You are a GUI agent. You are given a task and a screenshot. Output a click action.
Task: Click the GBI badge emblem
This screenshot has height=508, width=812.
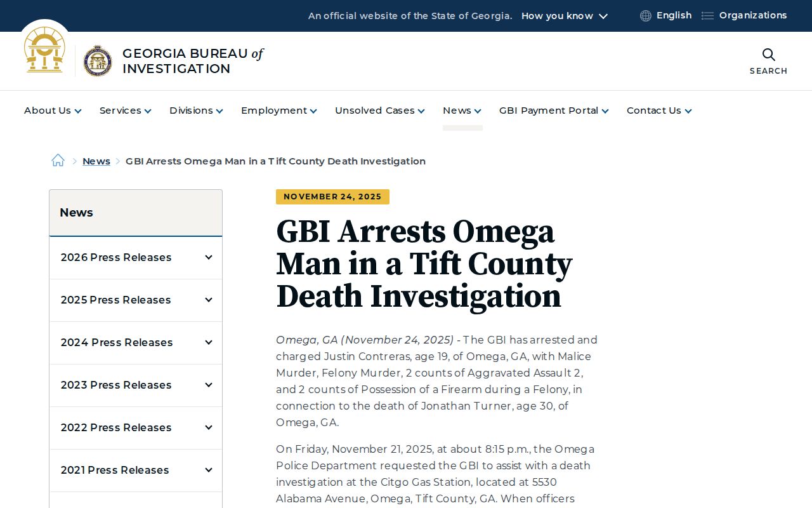click(x=98, y=61)
